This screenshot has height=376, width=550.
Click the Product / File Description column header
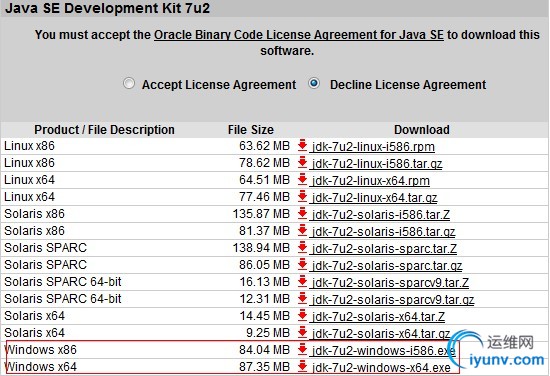[x=104, y=130]
